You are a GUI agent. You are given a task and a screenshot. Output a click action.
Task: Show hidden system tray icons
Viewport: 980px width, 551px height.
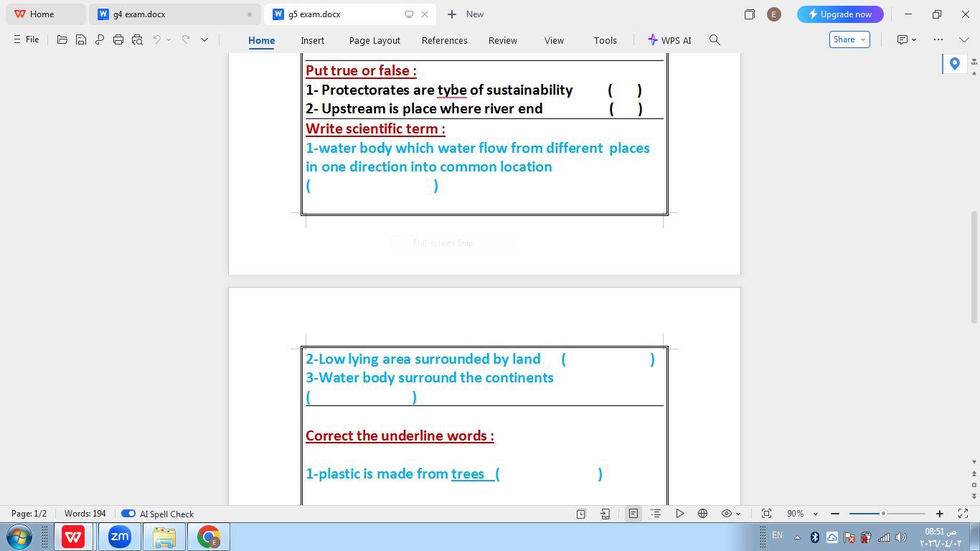point(797,537)
